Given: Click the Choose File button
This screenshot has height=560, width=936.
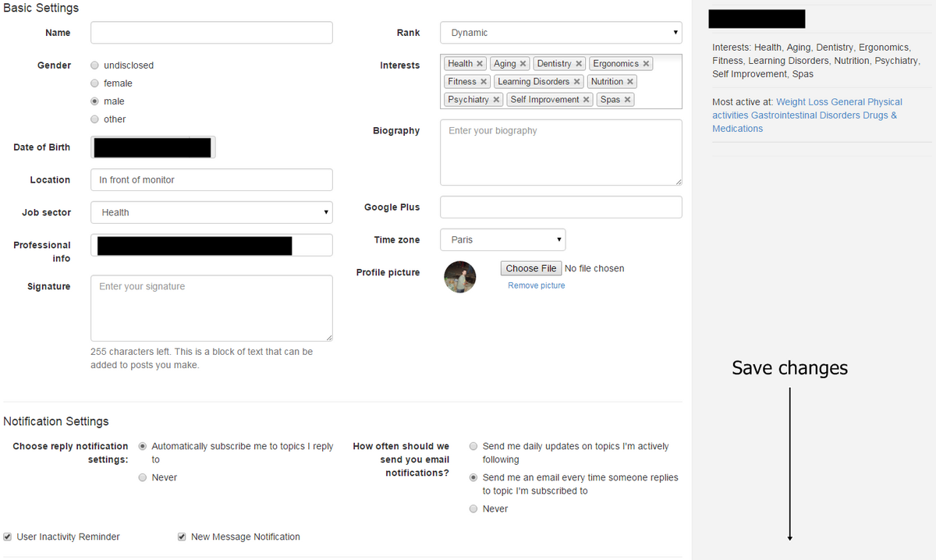Looking at the screenshot, I should pyautogui.click(x=531, y=268).
